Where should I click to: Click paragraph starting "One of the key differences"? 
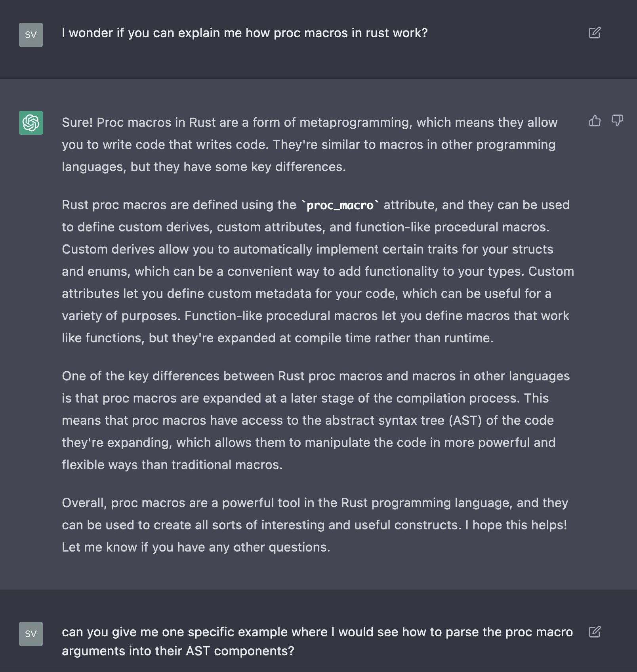click(x=309, y=420)
